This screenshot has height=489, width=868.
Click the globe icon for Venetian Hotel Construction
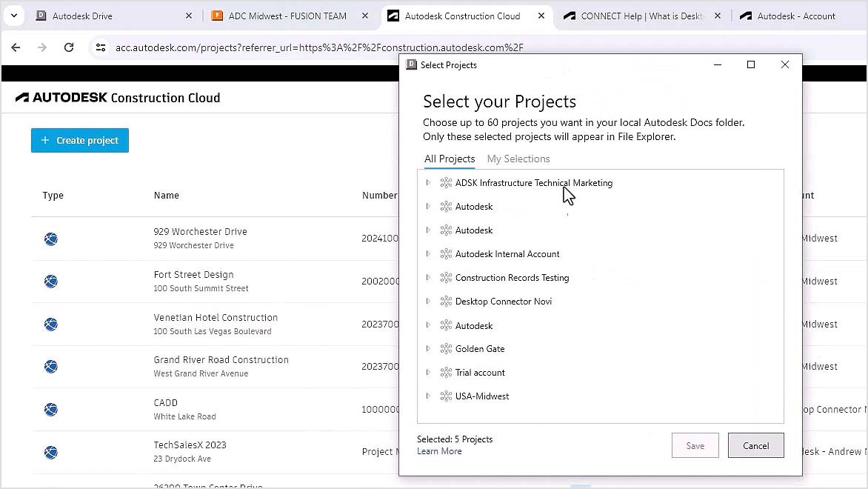pyautogui.click(x=51, y=324)
